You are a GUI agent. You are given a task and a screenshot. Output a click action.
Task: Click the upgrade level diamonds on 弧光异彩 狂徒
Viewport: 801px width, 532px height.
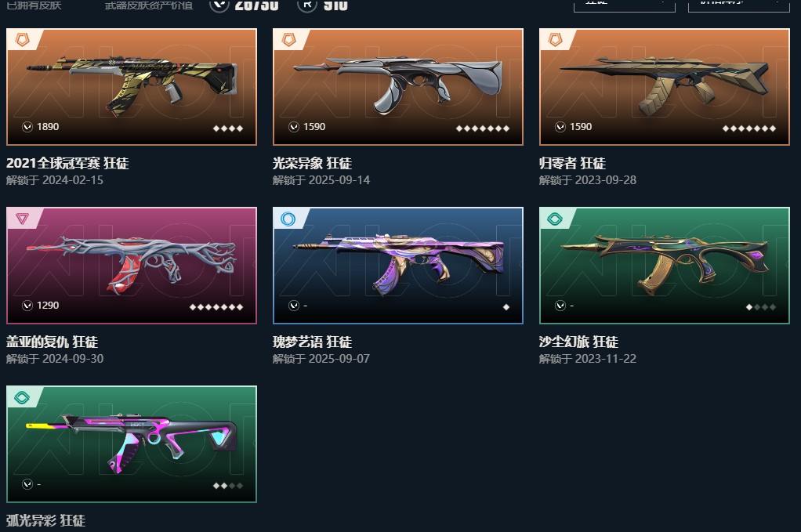pyautogui.click(x=228, y=486)
